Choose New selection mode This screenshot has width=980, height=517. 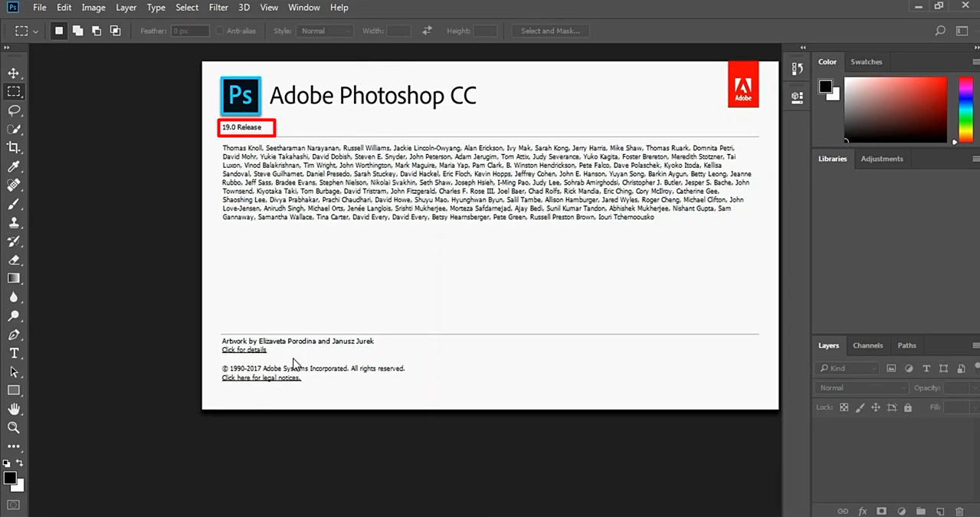pyautogui.click(x=59, y=31)
